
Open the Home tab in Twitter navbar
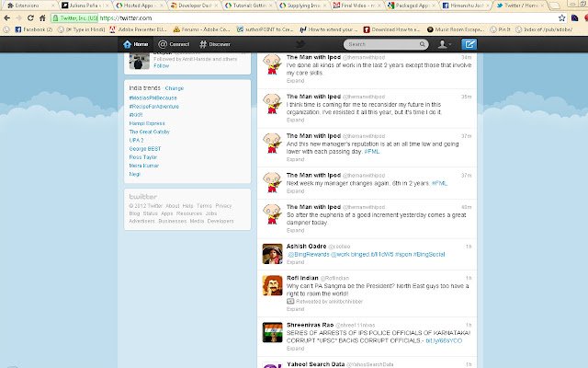pyautogui.click(x=135, y=44)
